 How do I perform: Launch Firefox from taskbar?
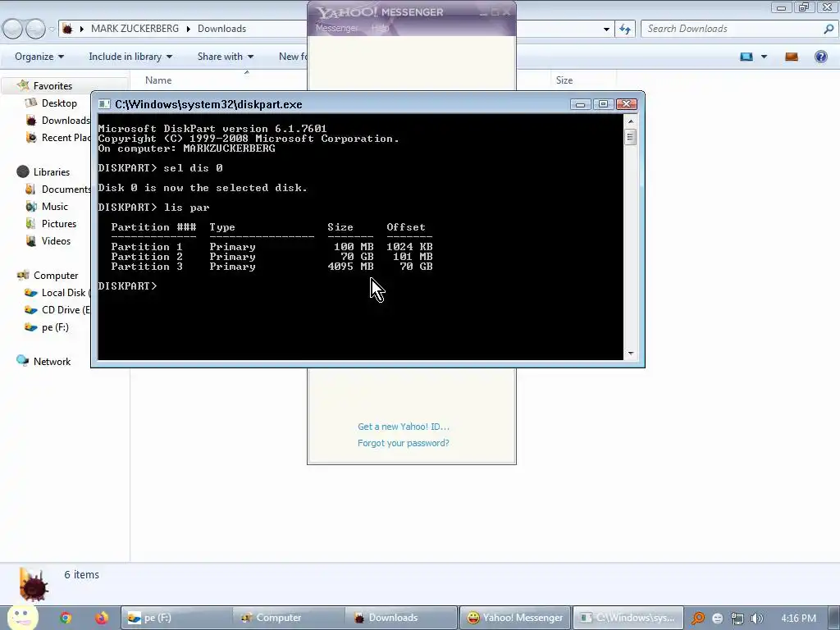pos(101,618)
